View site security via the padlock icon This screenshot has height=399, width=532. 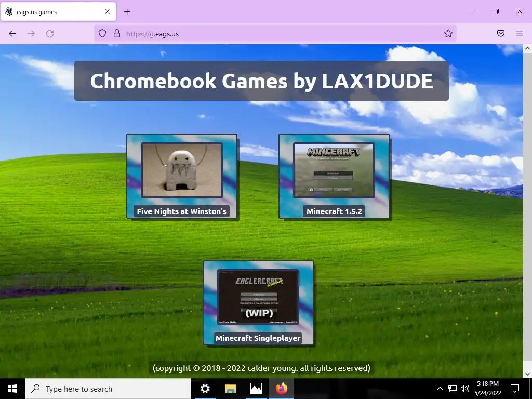tap(117, 33)
